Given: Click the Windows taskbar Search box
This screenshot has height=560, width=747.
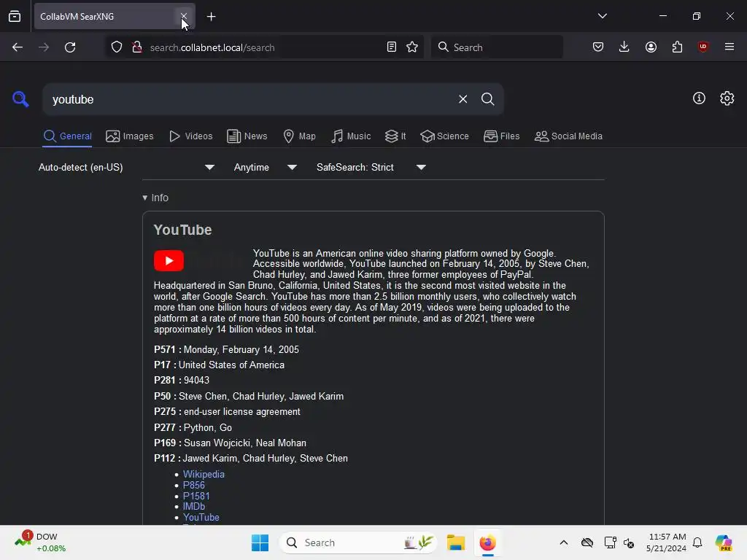Looking at the screenshot, I should pyautogui.click(x=358, y=542).
